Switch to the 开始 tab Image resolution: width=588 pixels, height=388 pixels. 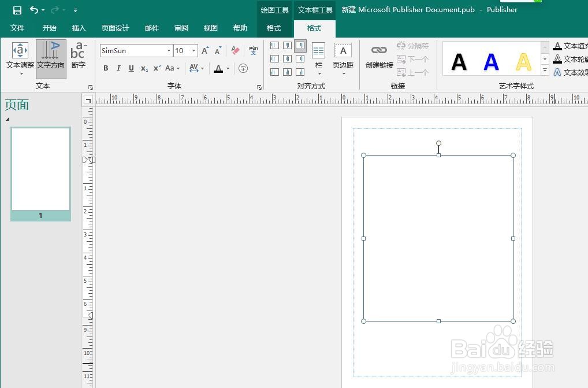pos(49,28)
